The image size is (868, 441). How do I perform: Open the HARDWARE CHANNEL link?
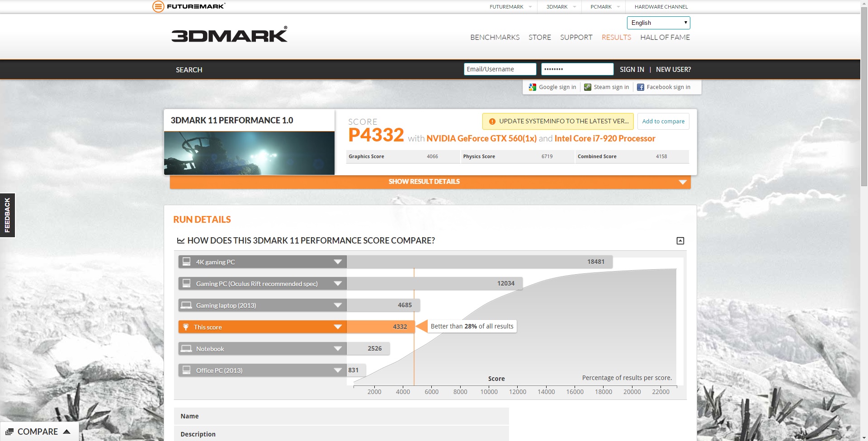(661, 7)
